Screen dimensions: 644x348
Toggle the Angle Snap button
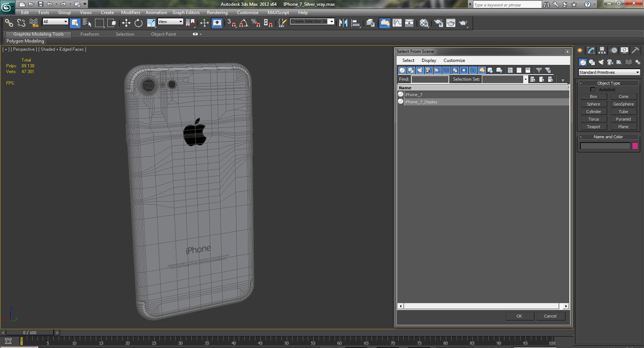click(x=244, y=23)
